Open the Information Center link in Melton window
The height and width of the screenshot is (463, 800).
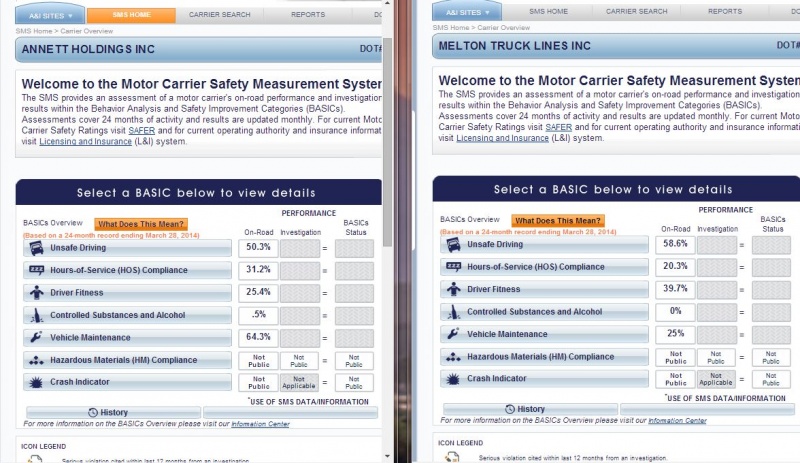coord(677,421)
